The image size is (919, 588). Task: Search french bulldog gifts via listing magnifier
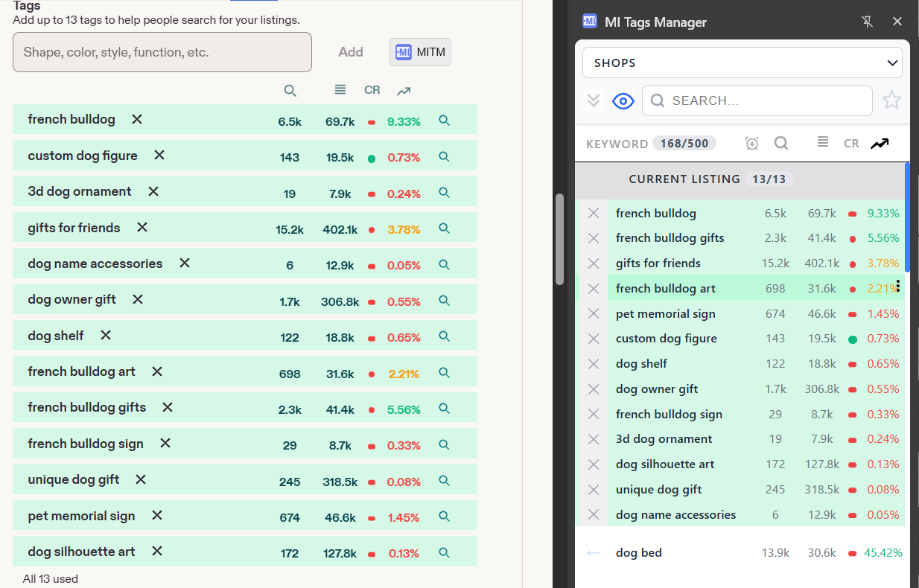point(445,409)
